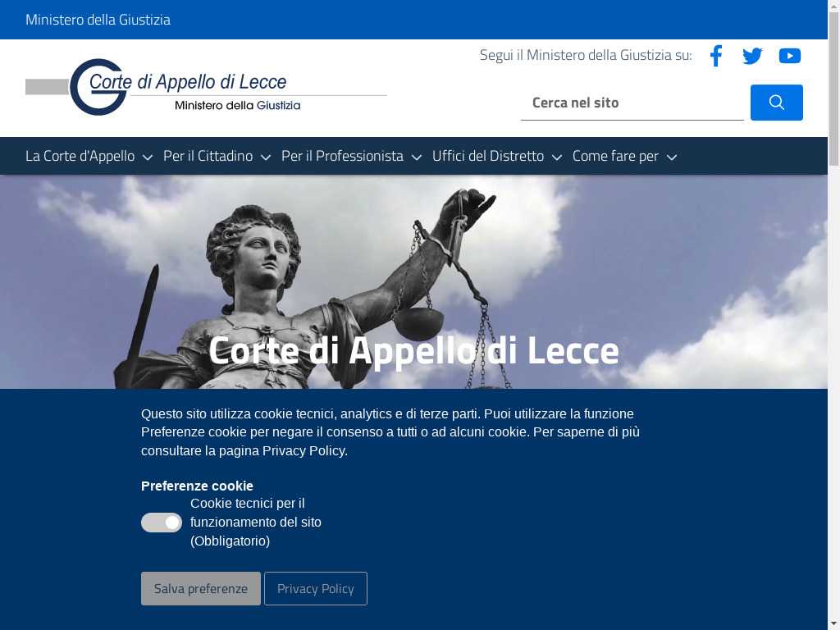The height and width of the screenshot is (630, 840).
Task: Expand the Uffici del Distretto chevron
Action: point(557,157)
